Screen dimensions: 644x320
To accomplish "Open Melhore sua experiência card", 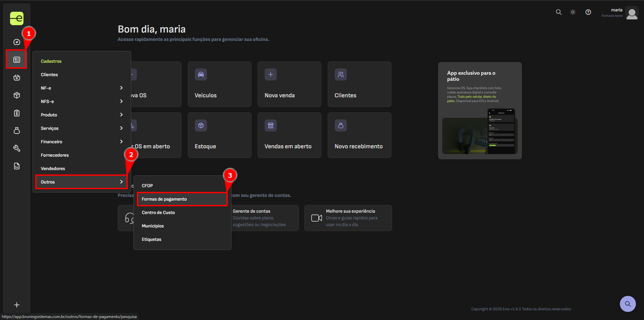I will (348, 218).
